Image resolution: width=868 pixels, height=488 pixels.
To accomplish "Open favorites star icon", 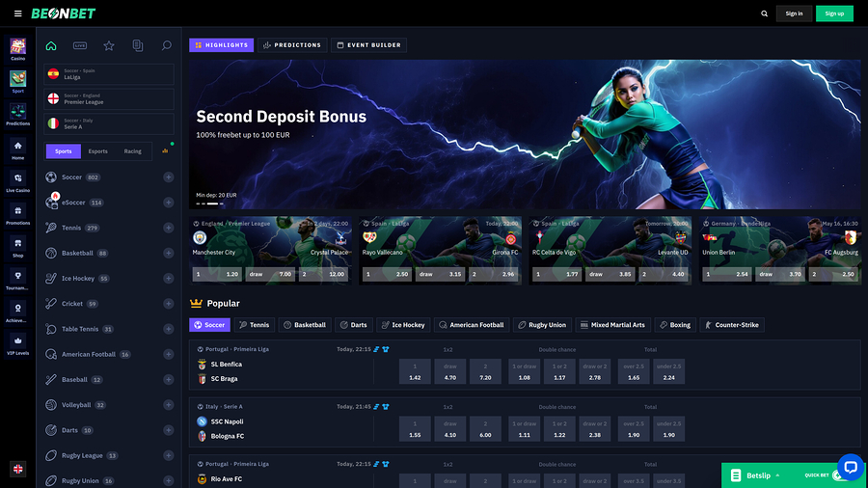I will coord(108,45).
